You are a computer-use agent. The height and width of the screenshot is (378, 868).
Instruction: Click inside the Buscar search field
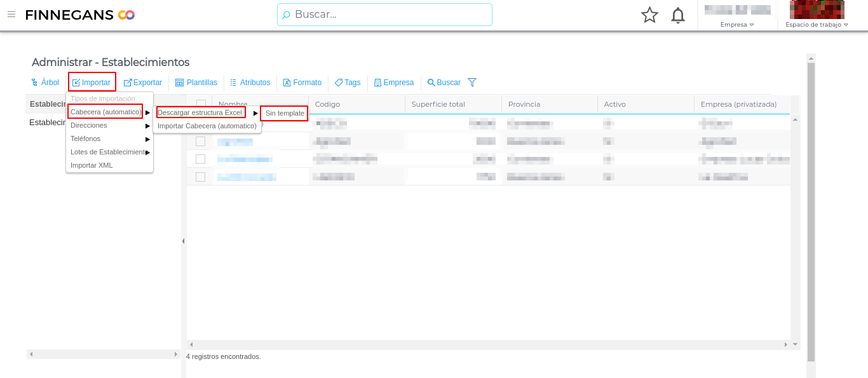coord(384,15)
